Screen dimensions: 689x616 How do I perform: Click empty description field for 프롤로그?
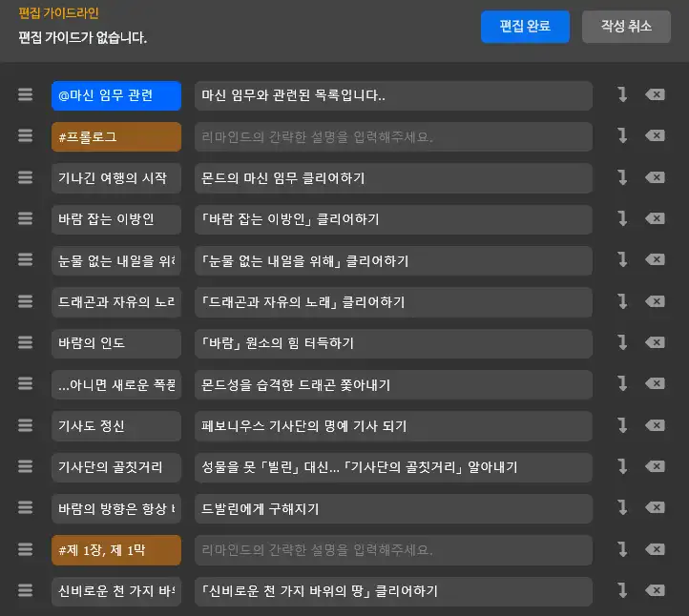(x=393, y=136)
